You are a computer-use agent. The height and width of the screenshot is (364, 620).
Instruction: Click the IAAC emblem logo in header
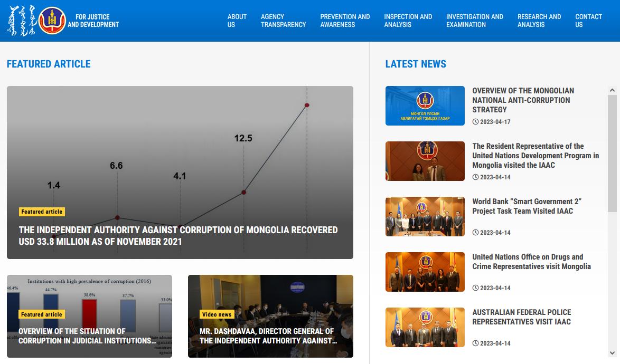52,21
